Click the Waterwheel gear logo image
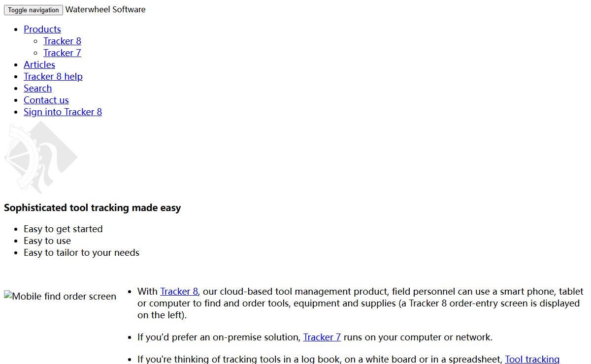Viewport: 591px width, 364px height. pyautogui.click(x=41, y=157)
